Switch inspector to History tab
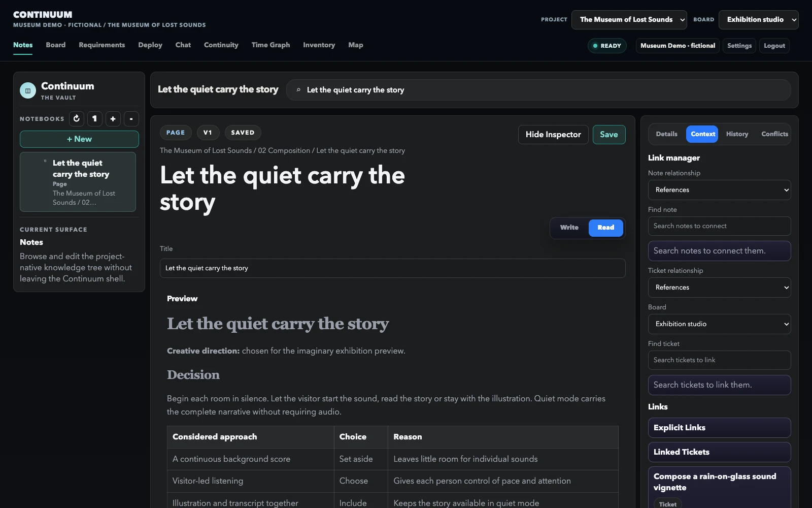Screen dimensions: 812x508 tap(737, 134)
